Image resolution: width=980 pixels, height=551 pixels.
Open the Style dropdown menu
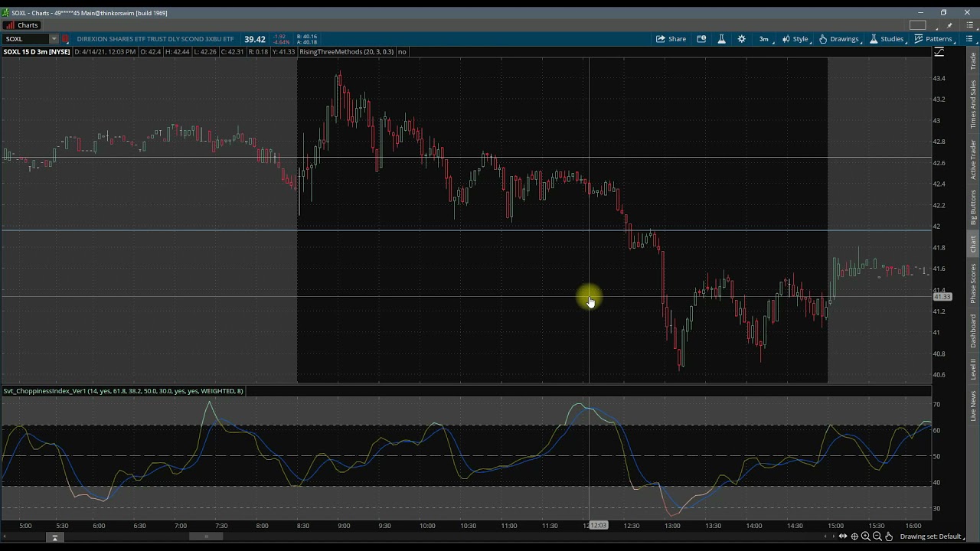tap(795, 39)
